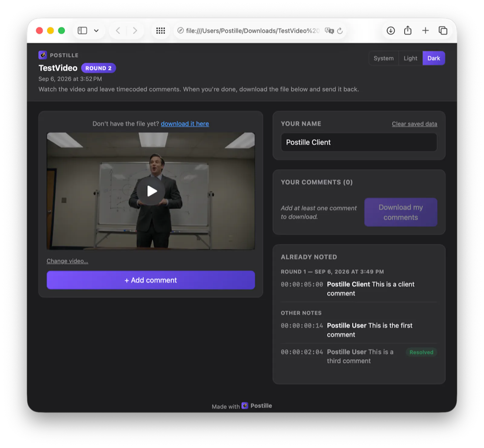Screen dimensions: 484x448
Task: Jump to timecode 00:00:05:00 comment
Action: 302,284
